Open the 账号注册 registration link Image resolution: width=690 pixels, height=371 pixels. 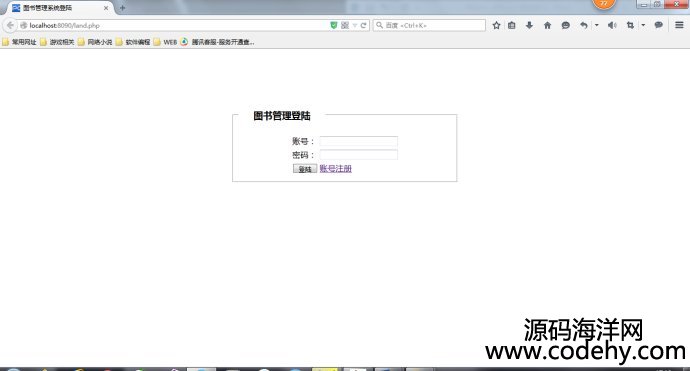tap(335, 169)
